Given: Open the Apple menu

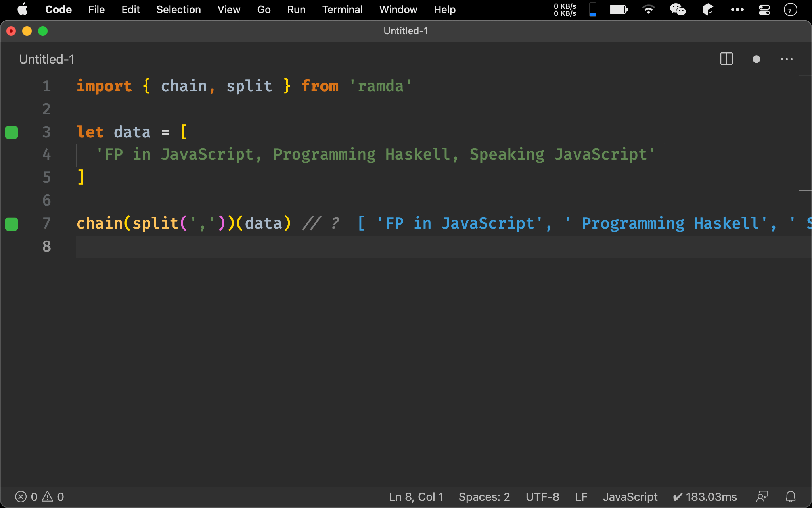Looking at the screenshot, I should point(23,9).
